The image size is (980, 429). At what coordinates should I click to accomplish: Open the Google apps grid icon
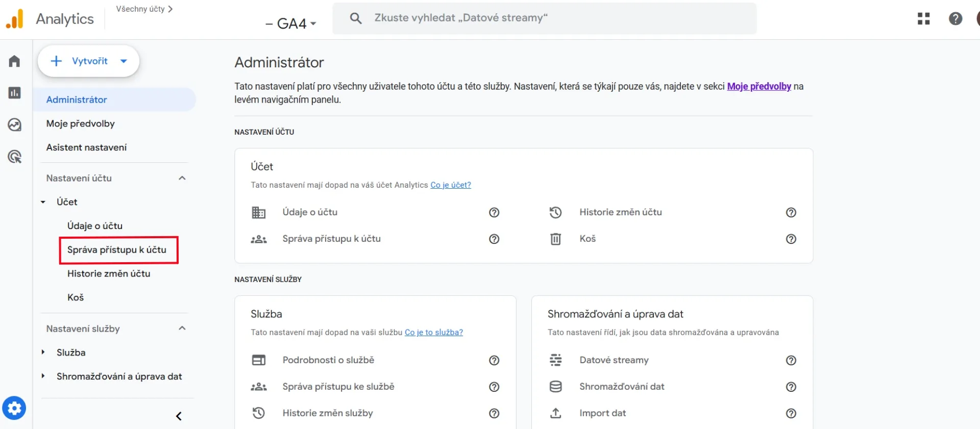point(923,19)
